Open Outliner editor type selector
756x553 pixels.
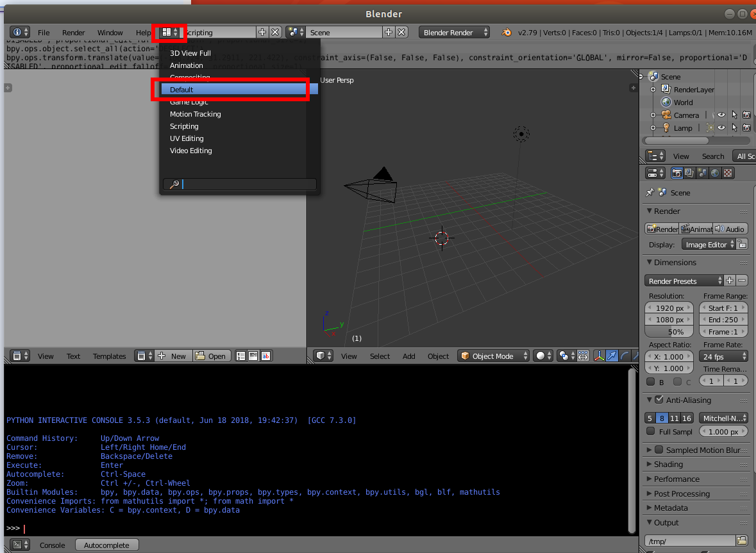656,156
